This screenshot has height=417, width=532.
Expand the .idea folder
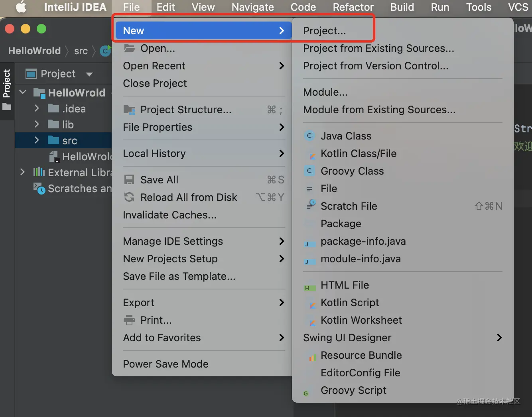[x=37, y=108]
